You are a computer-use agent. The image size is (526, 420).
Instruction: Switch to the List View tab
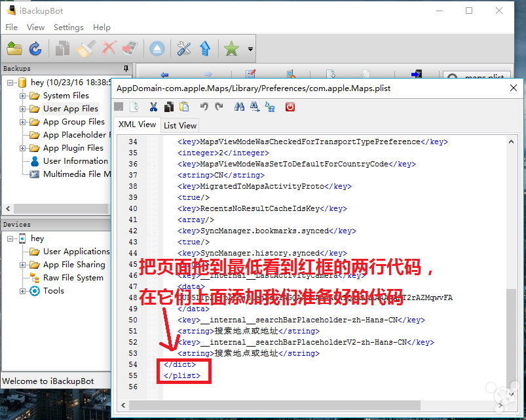[179, 125]
